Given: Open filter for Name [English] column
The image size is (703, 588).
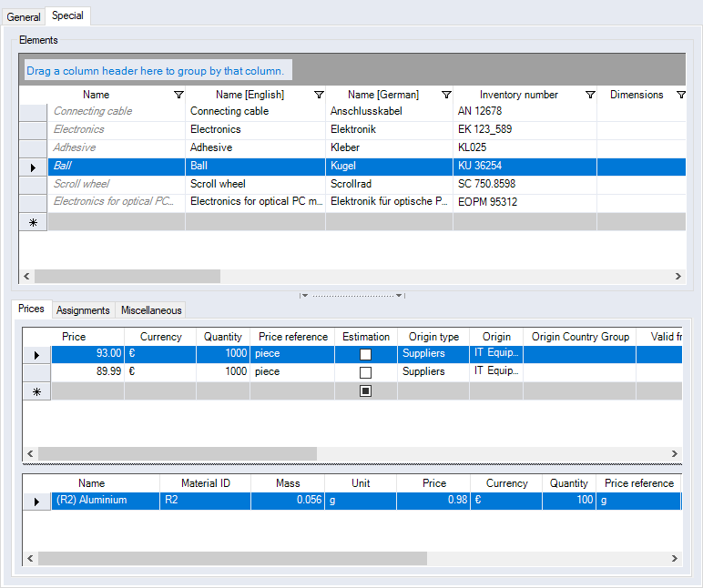Looking at the screenshot, I should pyautogui.click(x=319, y=95).
